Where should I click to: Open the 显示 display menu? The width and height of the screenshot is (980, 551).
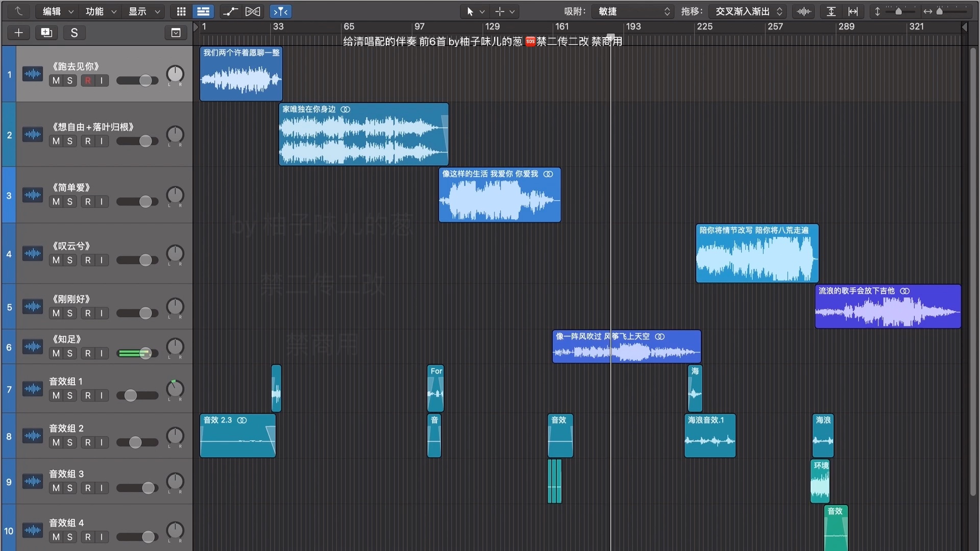tap(142, 11)
